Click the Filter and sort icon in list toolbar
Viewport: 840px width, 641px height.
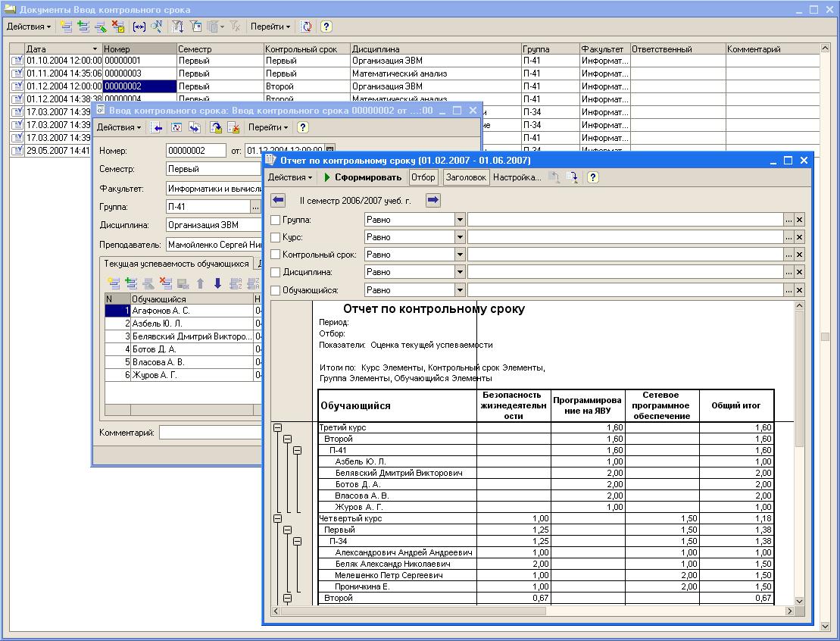(x=178, y=27)
